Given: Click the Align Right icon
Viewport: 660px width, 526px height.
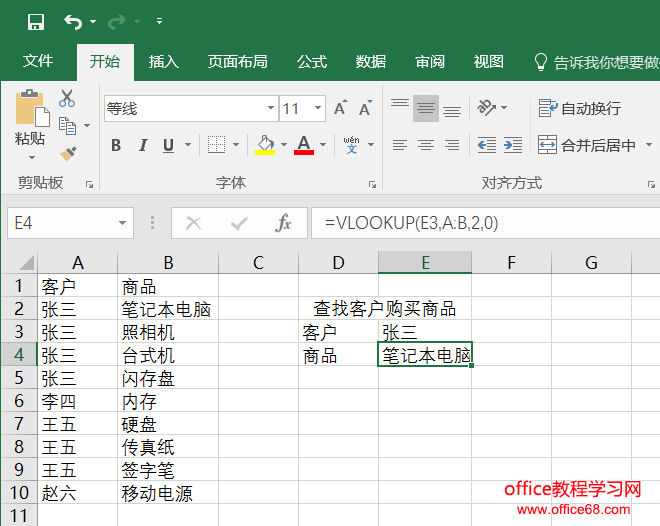Looking at the screenshot, I should [x=452, y=145].
